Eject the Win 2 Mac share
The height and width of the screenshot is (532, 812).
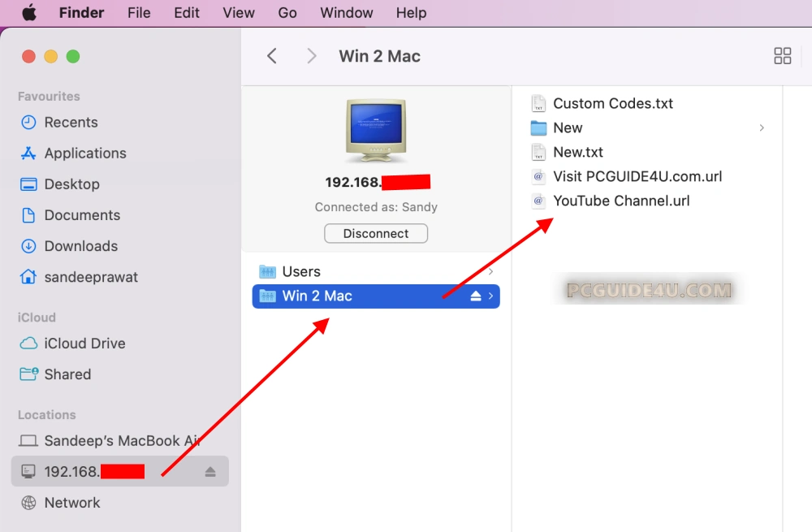click(x=477, y=296)
